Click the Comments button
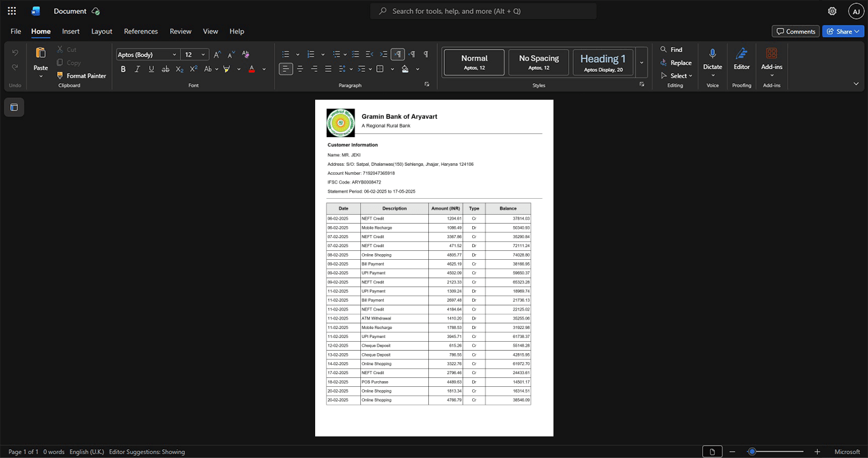Viewport: 868px width, 458px height. click(x=796, y=31)
